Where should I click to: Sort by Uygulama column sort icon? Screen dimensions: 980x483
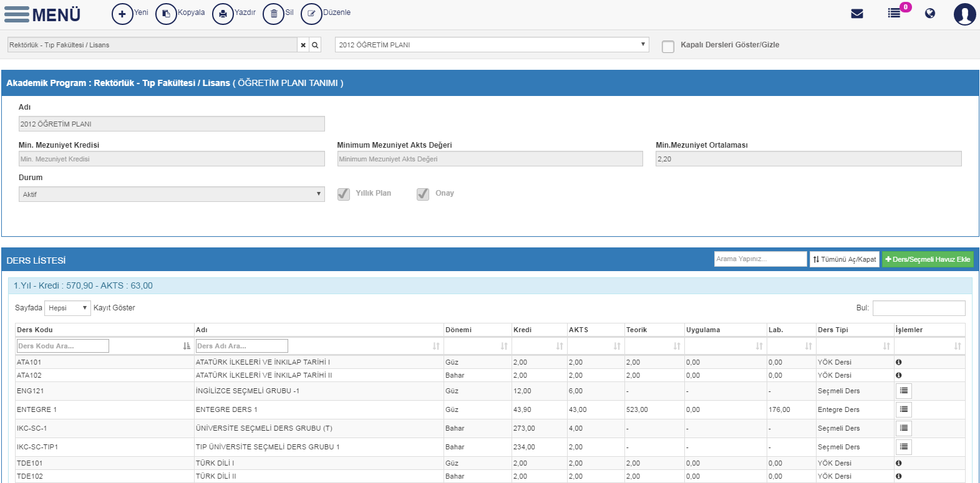(759, 346)
